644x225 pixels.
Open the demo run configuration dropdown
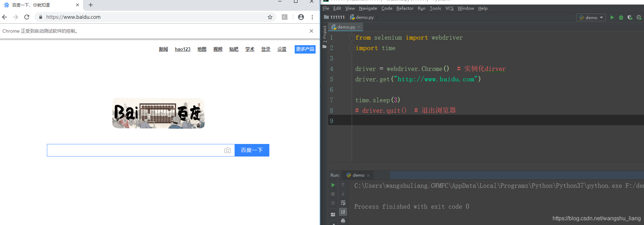click(591, 17)
